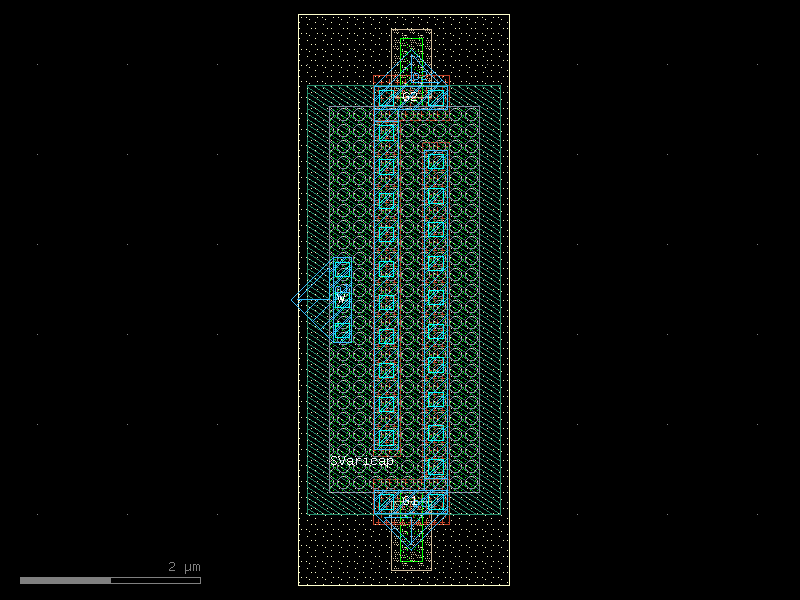Pick the contact left of G1 label
The height and width of the screenshot is (600, 800).
click(x=386, y=502)
